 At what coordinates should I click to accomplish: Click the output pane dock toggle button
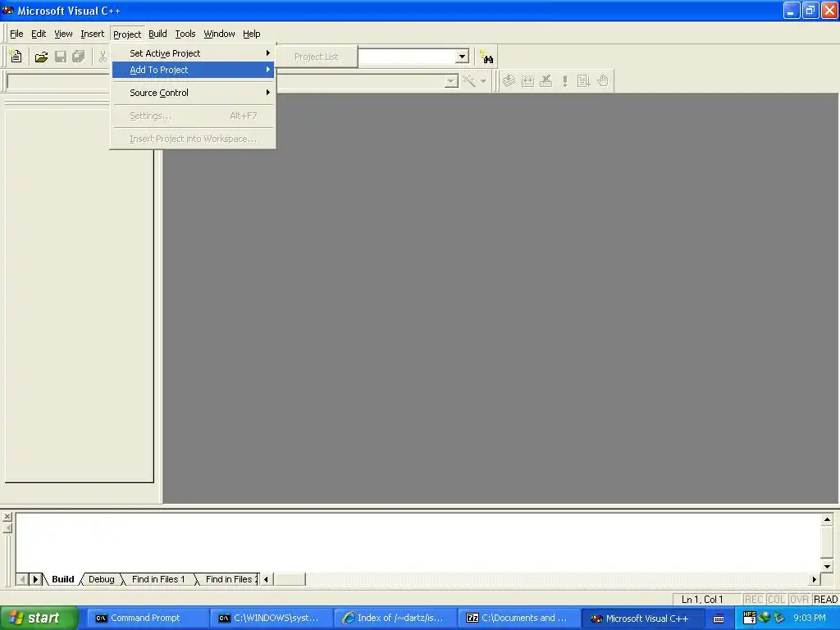(7, 529)
